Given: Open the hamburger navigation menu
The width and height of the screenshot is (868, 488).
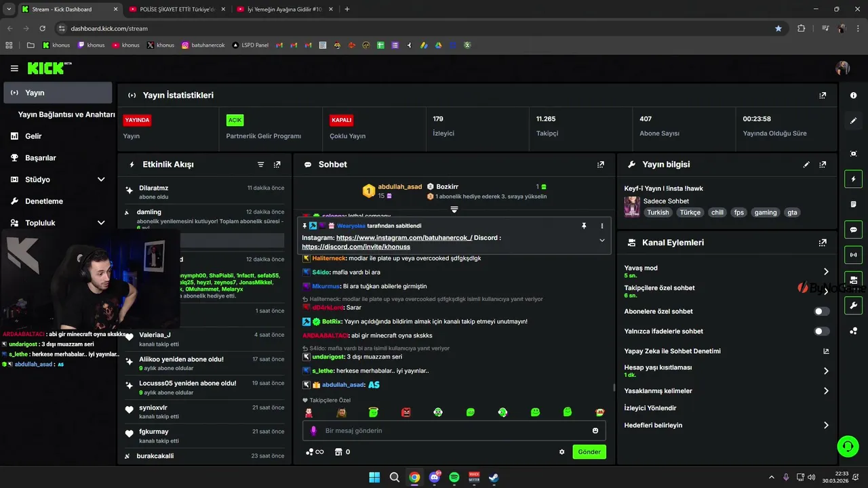Looking at the screenshot, I should [14, 68].
